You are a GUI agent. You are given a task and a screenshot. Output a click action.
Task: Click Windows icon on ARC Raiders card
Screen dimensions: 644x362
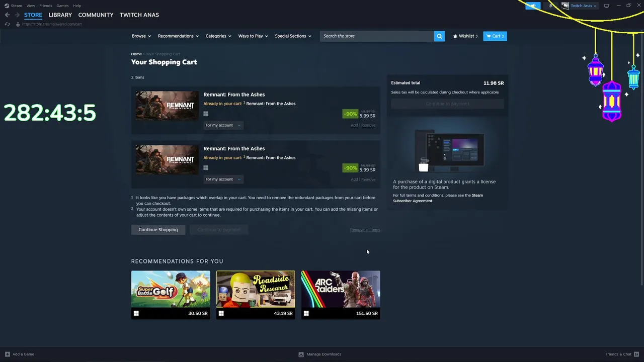(306, 313)
